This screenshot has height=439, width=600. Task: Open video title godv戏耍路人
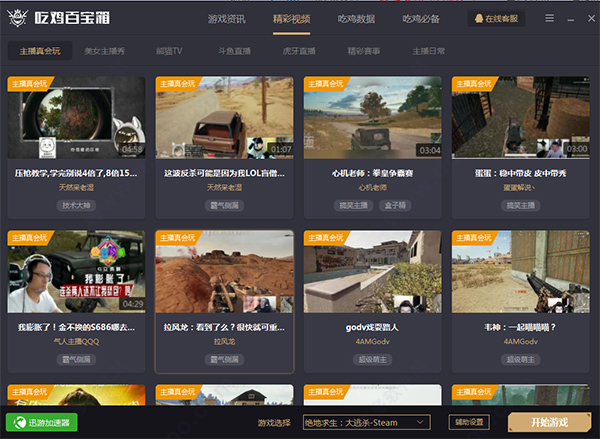372,327
